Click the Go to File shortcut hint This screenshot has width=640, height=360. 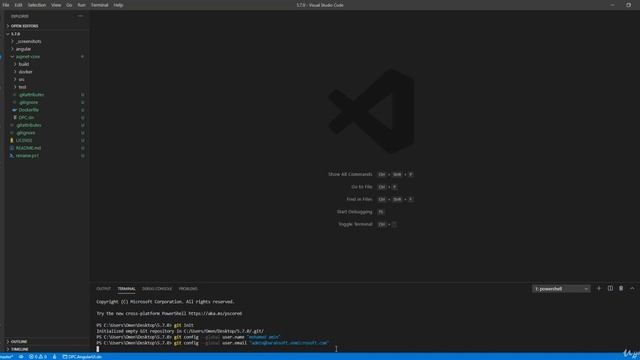pos(374,187)
